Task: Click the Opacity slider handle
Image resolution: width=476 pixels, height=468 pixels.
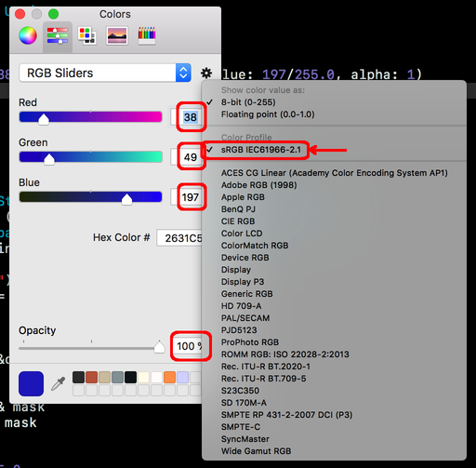Action: click(159, 347)
